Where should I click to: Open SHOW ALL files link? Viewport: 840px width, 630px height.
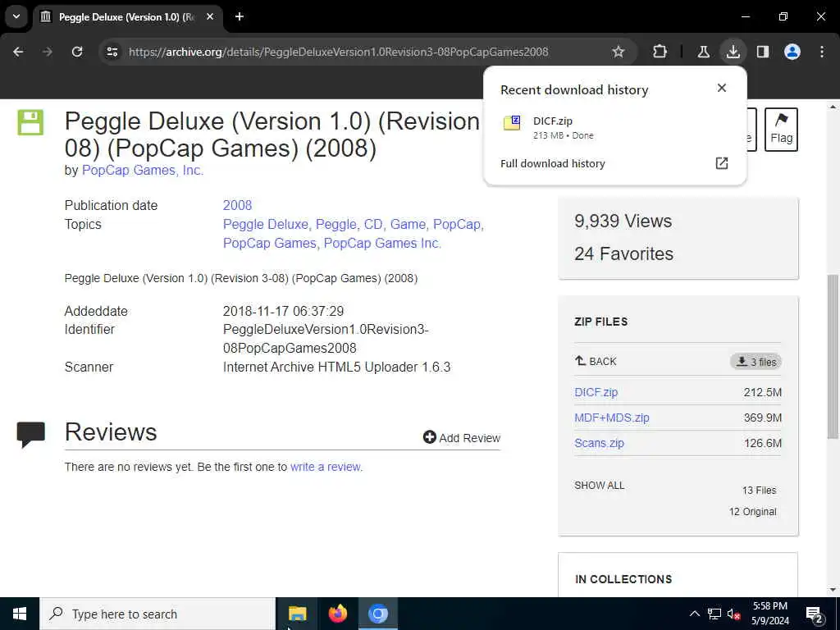coord(599,486)
